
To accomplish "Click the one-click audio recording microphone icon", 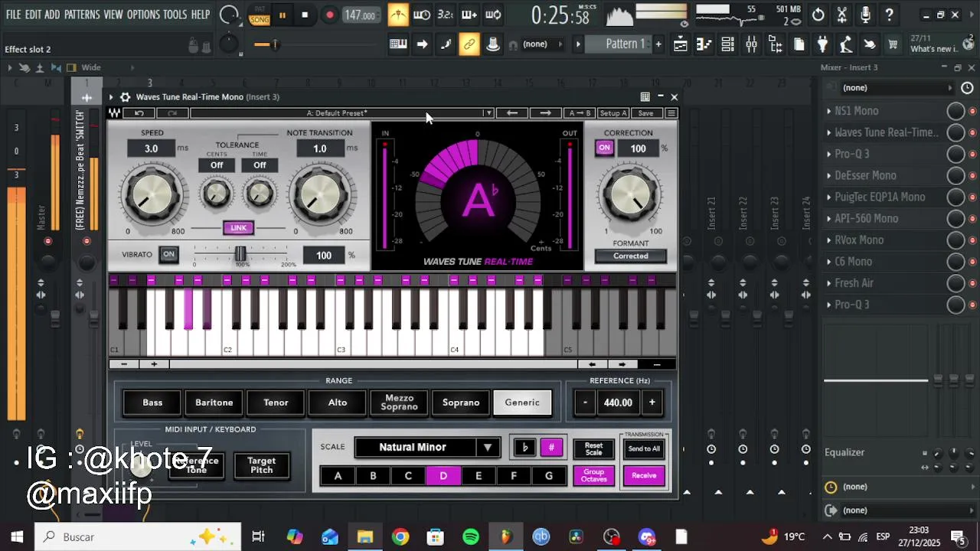I will click(x=865, y=15).
